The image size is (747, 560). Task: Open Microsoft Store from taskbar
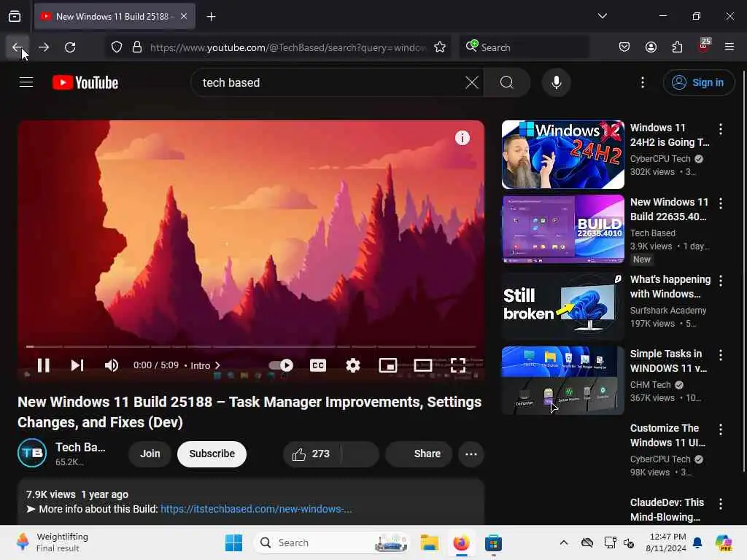pyautogui.click(x=493, y=542)
